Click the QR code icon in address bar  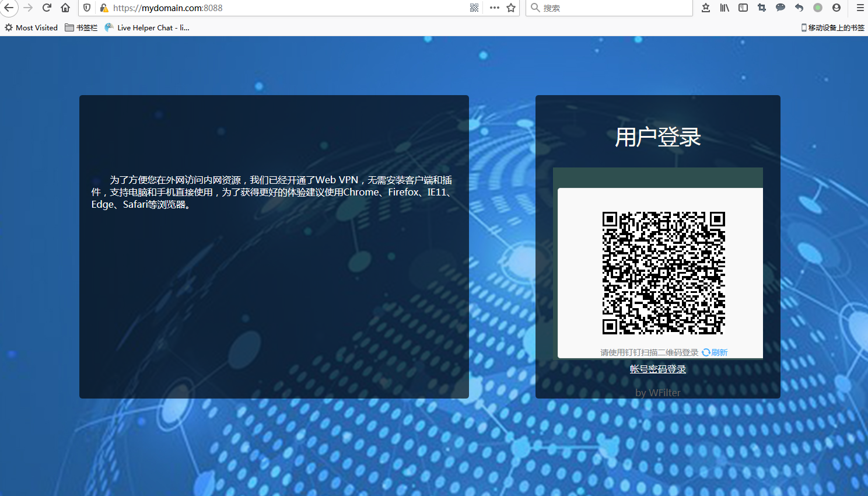[474, 8]
